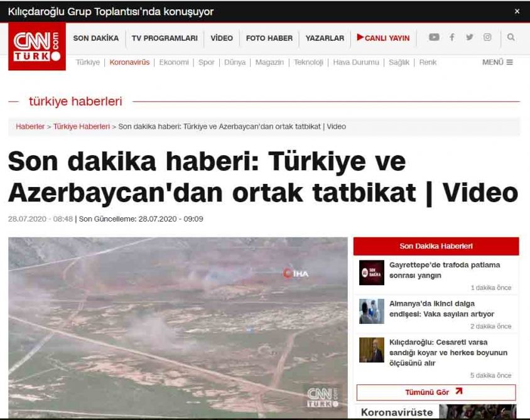Click the Son Güncelleme 28.07.2020 timestamp

tap(141, 219)
